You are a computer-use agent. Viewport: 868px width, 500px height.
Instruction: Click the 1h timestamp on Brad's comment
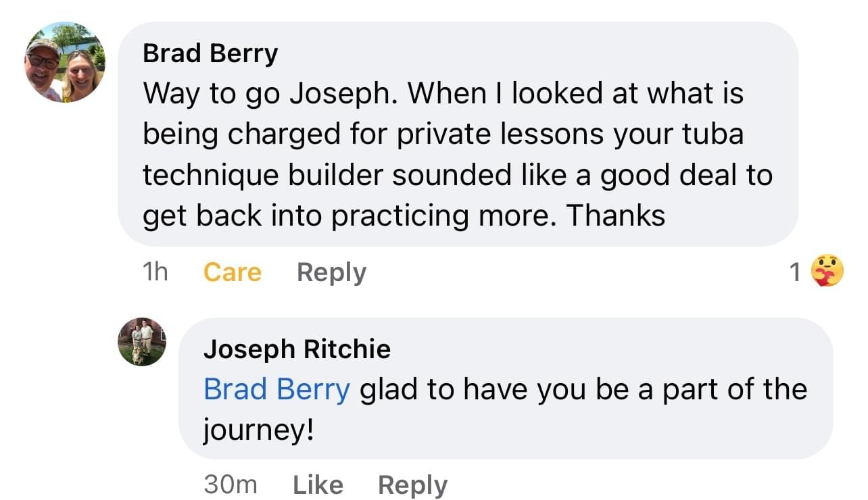click(155, 272)
